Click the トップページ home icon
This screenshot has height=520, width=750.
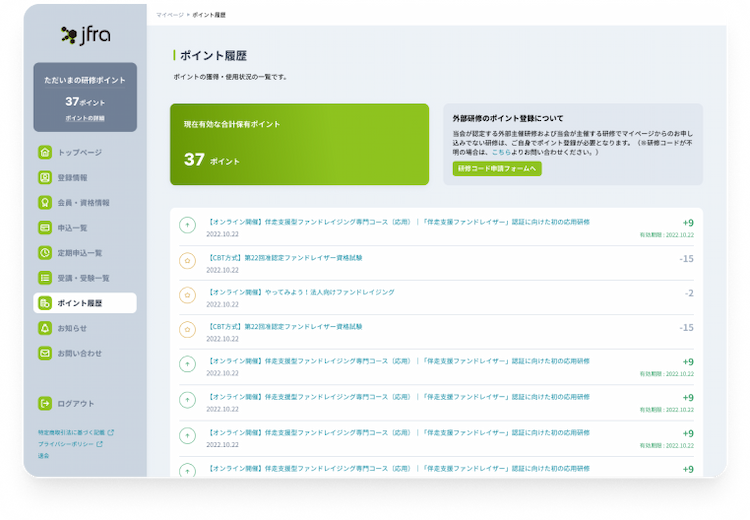pyautogui.click(x=45, y=153)
